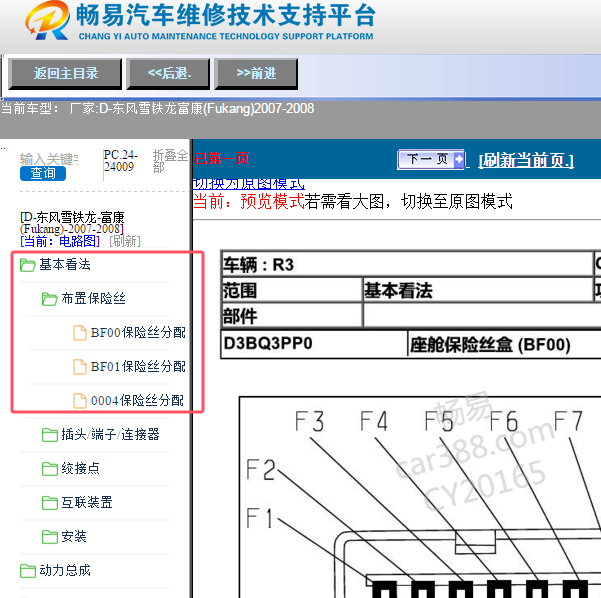601x598 pixels.
Task: Click fuse label F6 in diagram
Action: (x=504, y=421)
